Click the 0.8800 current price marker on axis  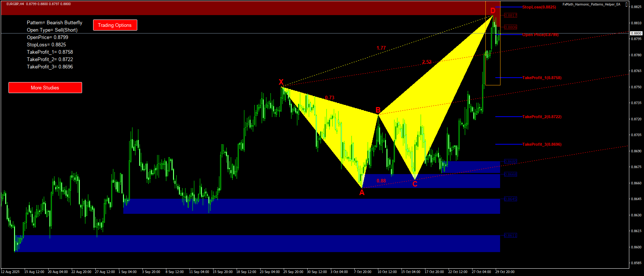pyautogui.click(x=636, y=33)
